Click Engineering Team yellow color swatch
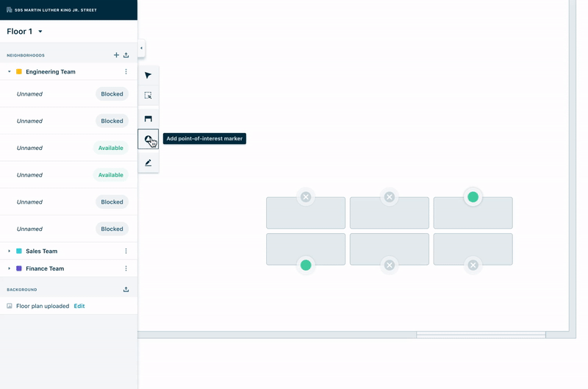 point(19,71)
